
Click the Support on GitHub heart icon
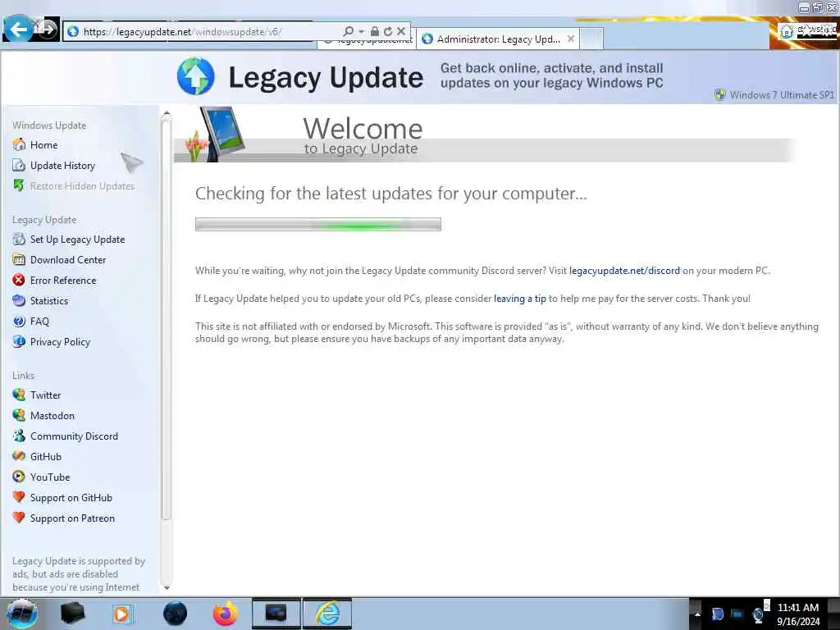(x=19, y=498)
